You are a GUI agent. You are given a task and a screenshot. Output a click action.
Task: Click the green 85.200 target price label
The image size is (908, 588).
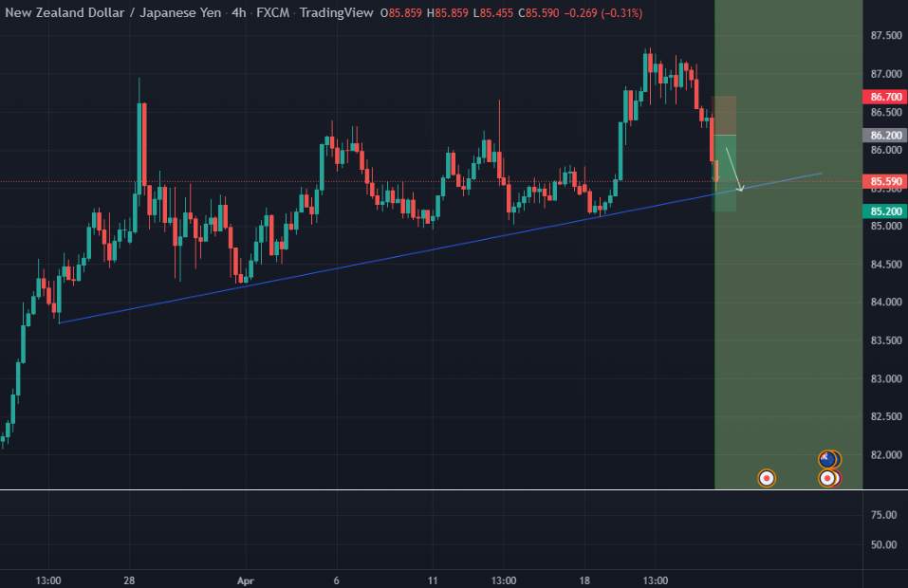coord(885,211)
